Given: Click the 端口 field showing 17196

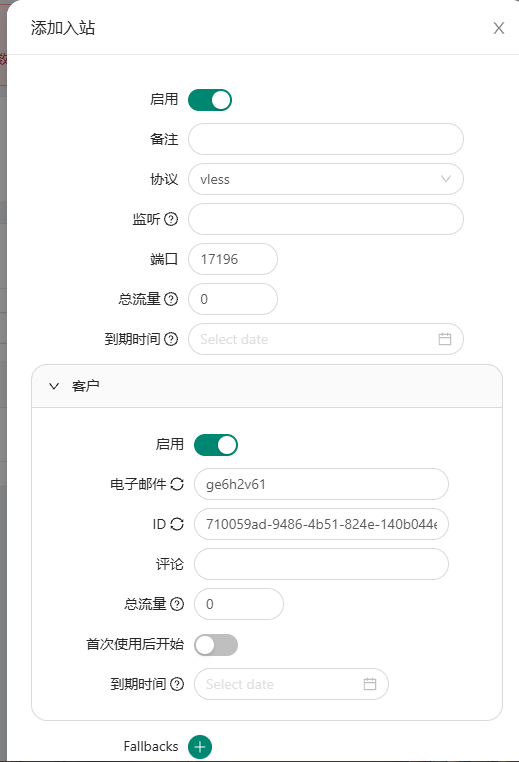Looking at the screenshot, I should 233,259.
